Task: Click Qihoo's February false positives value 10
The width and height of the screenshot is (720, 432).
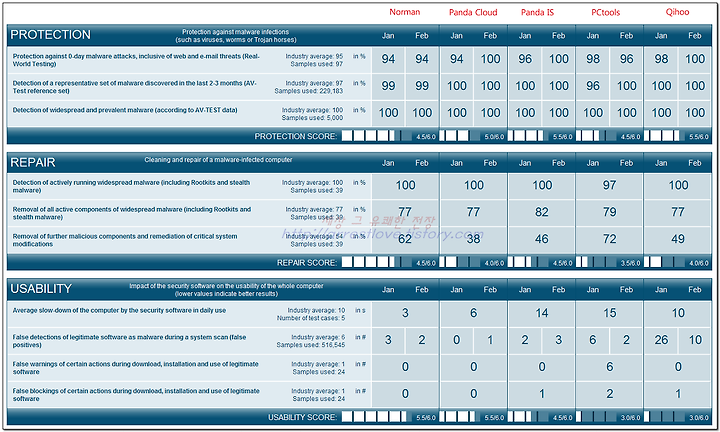Action: click(x=695, y=340)
